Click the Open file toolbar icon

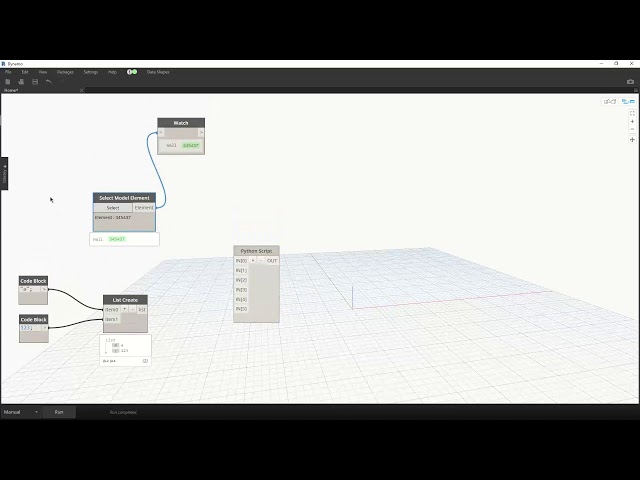pos(21,82)
